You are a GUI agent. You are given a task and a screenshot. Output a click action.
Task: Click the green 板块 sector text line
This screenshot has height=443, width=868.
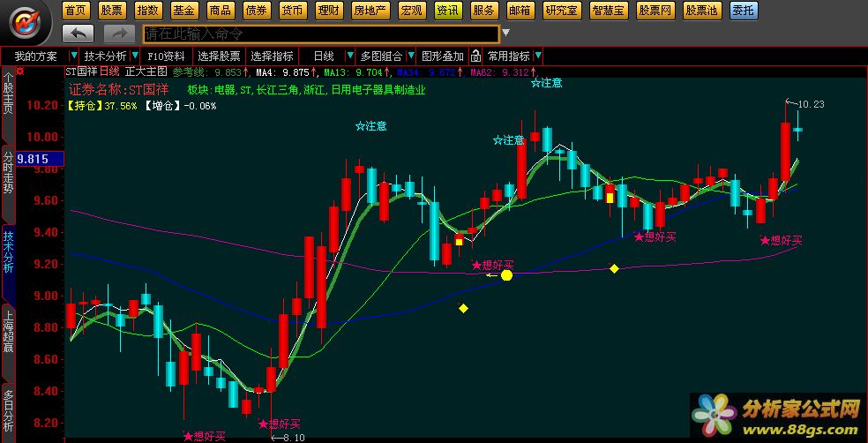coord(306,90)
